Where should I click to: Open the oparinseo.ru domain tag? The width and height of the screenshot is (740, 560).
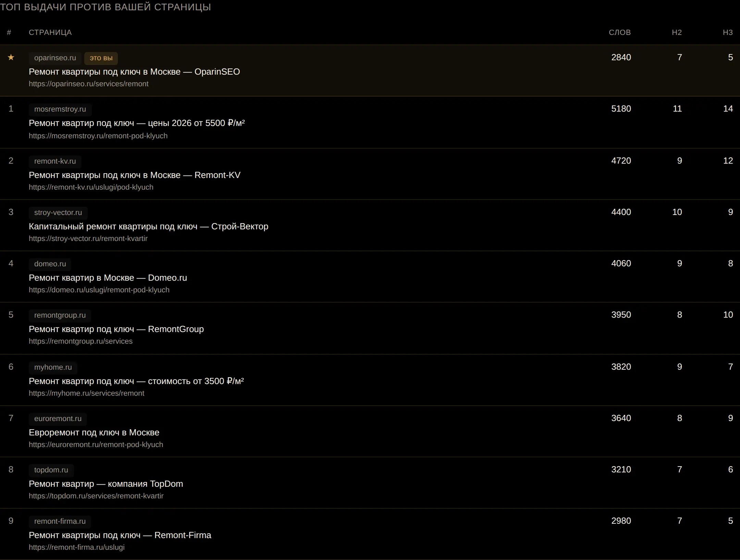pos(55,58)
